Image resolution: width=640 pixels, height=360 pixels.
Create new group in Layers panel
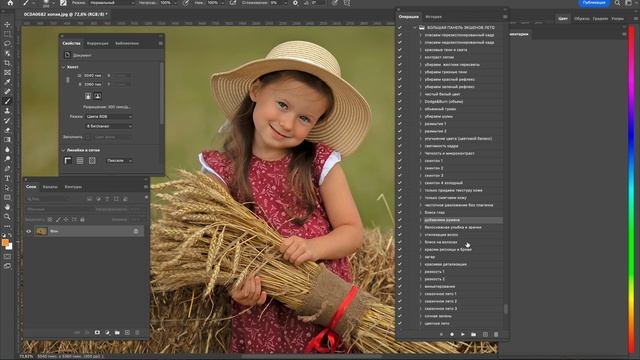click(x=117, y=333)
